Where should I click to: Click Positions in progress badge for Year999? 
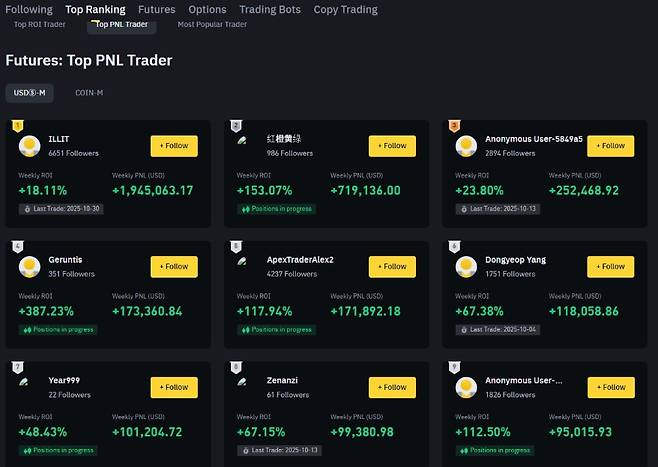coord(58,450)
